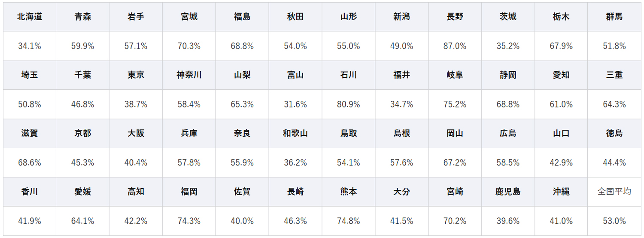644x238 pixels.
Task: Select the 75.2% cell under 岐阜
Action: 455,104
